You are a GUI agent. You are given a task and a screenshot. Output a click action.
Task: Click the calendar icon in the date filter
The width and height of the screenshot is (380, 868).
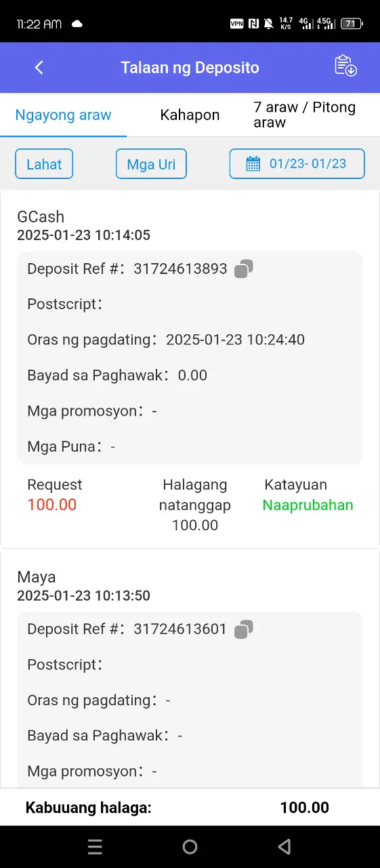point(253,163)
